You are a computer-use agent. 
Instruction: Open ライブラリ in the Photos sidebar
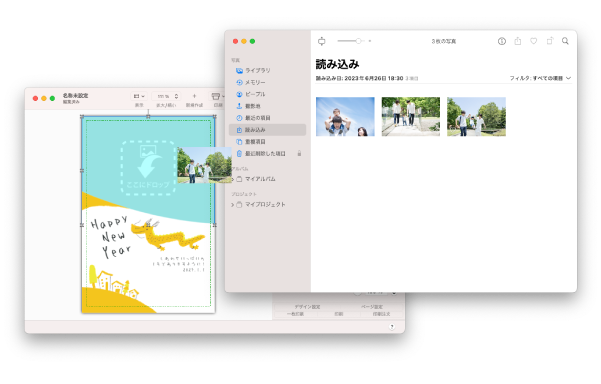point(258,71)
